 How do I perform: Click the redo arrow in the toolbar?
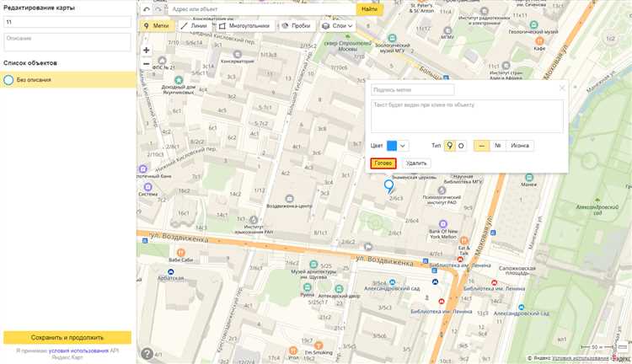point(159,9)
